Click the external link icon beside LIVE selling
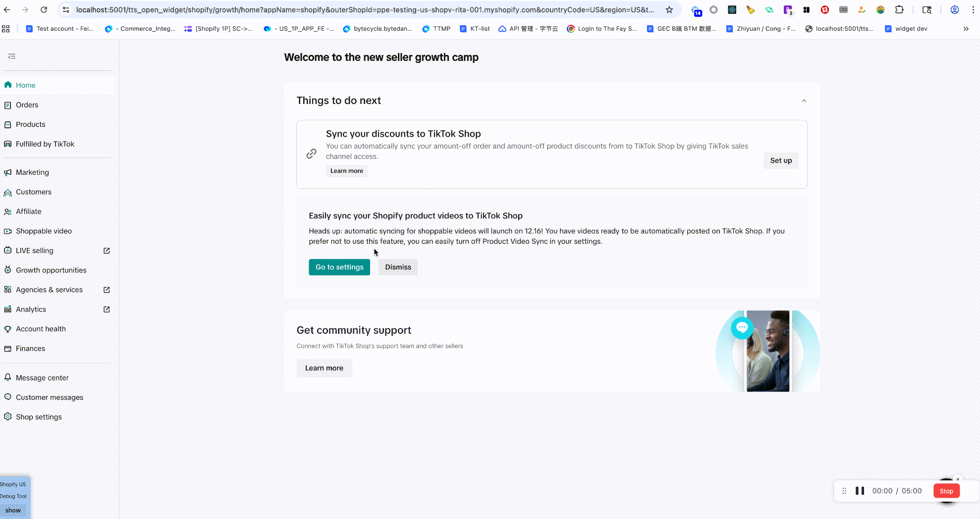 click(x=107, y=251)
